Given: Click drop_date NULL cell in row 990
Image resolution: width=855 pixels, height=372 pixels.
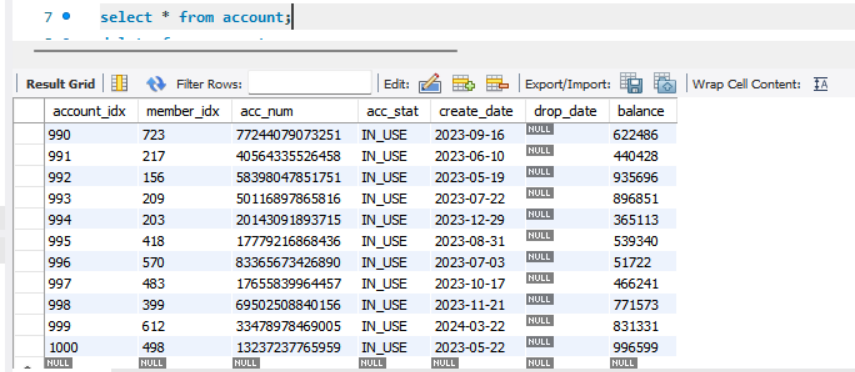Looking at the screenshot, I should point(567,134).
